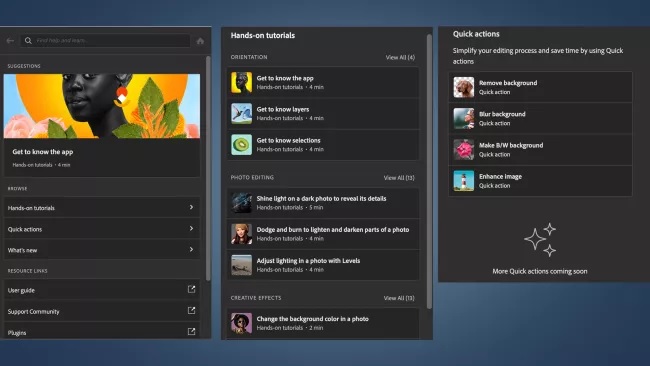Open View All for Orientation tutorials

pos(400,57)
